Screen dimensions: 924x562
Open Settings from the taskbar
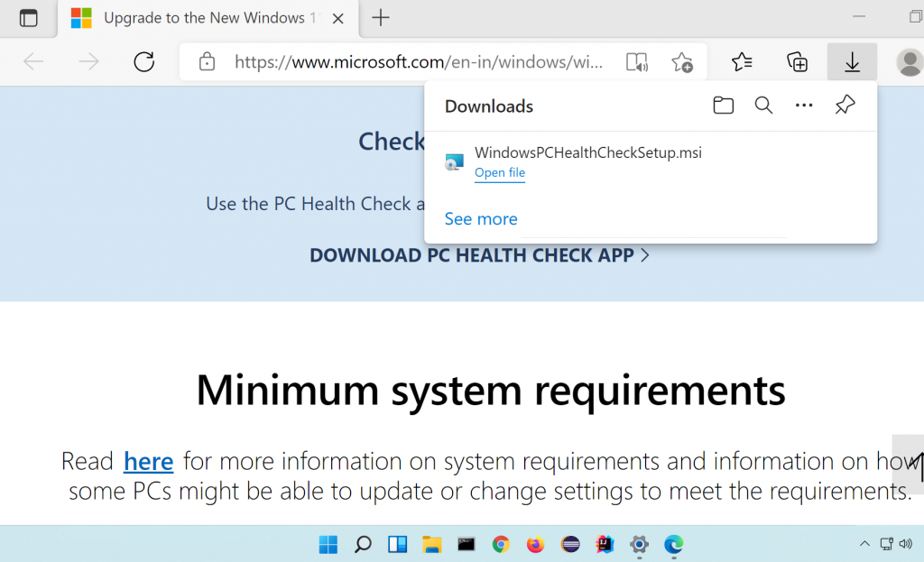(x=639, y=544)
